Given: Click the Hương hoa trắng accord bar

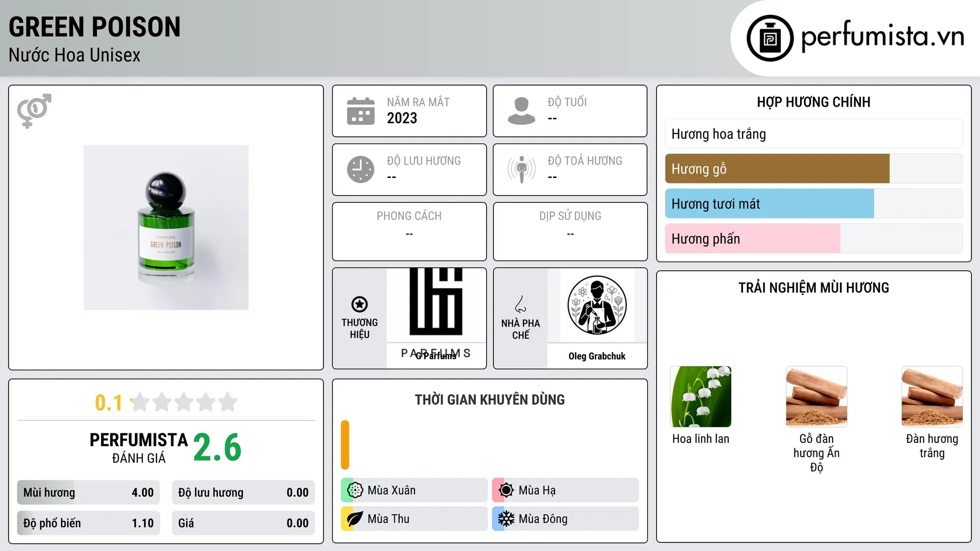Looking at the screenshot, I should [x=814, y=134].
